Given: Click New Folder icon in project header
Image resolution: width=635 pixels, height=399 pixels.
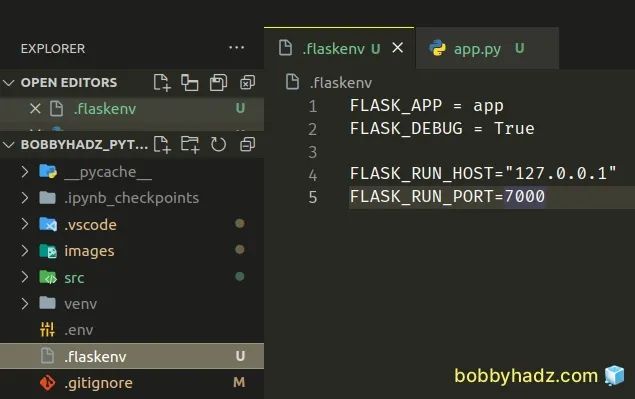Looking at the screenshot, I should (x=190, y=144).
